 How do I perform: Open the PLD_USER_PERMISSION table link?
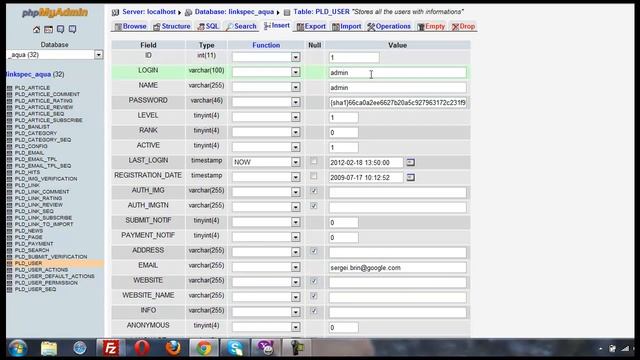(x=46, y=283)
